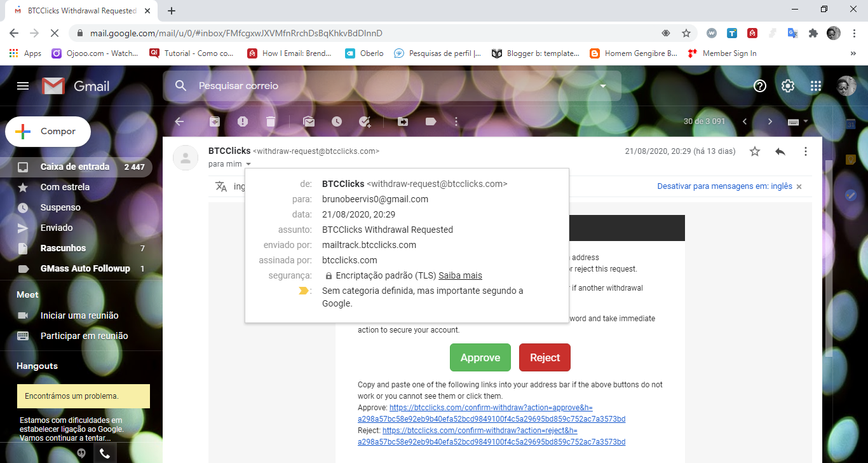Open Gmail support help icon
The image size is (868, 463).
coord(760,86)
